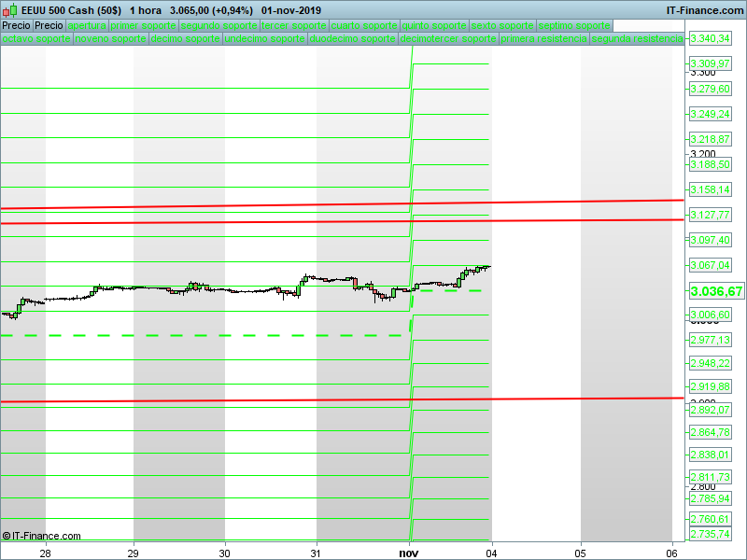This screenshot has height=560, width=747.
Task: Click the 2.811,73 price level tag
Action: coord(711,477)
